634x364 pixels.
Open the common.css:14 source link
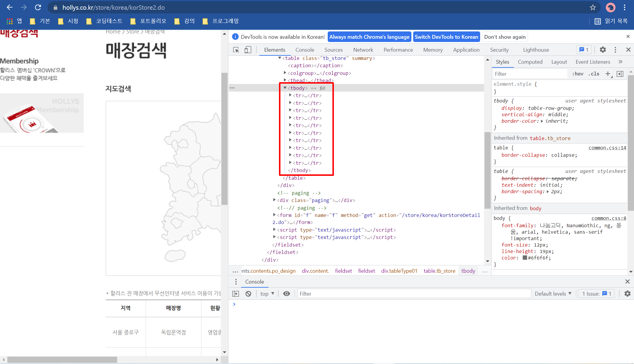click(x=607, y=148)
